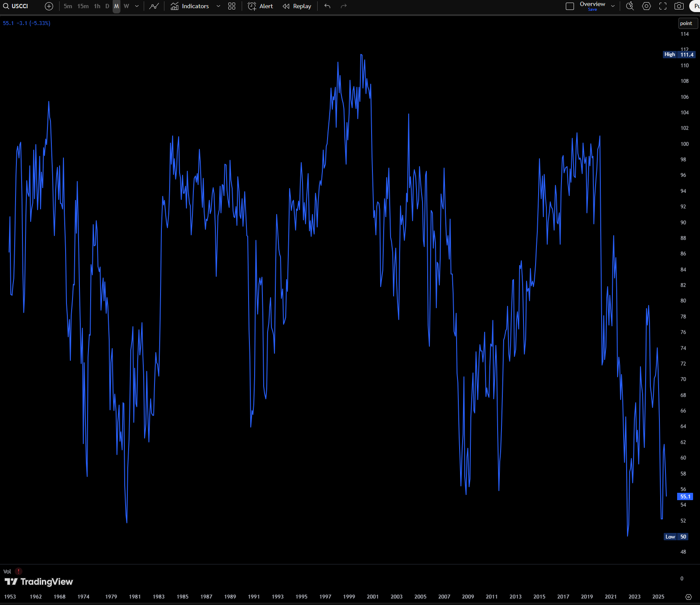Image resolution: width=700 pixels, height=605 pixels.
Task: Click the Publish button
Action: [x=695, y=6]
